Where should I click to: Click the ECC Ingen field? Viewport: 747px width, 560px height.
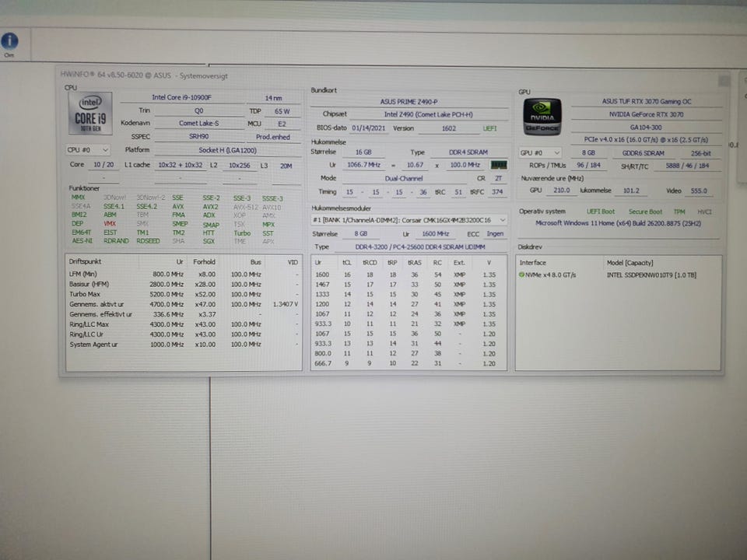(x=495, y=234)
